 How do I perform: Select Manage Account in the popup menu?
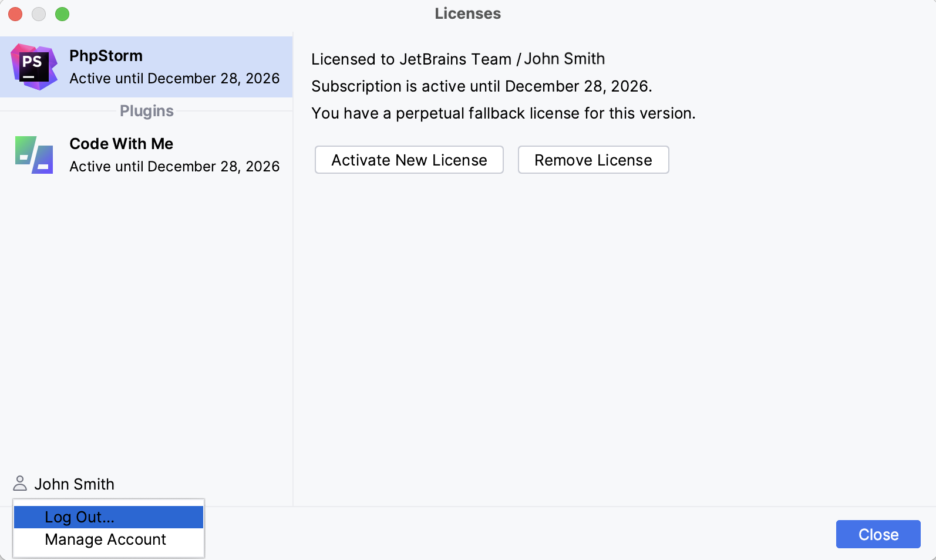105,539
